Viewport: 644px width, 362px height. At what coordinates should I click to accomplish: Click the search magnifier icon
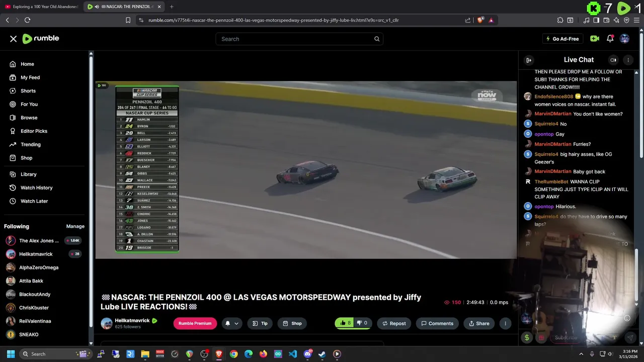pyautogui.click(x=377, y=39)
